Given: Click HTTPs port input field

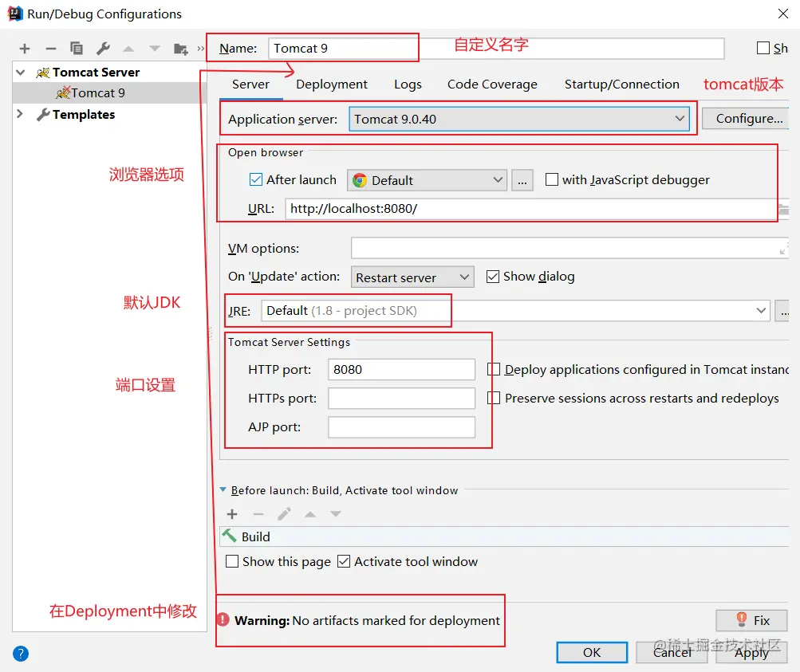Looking at the screenshot, I should pos(401,399).
